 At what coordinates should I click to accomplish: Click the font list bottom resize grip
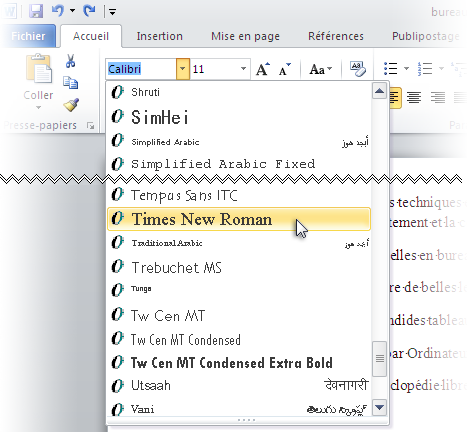(247, 420)
